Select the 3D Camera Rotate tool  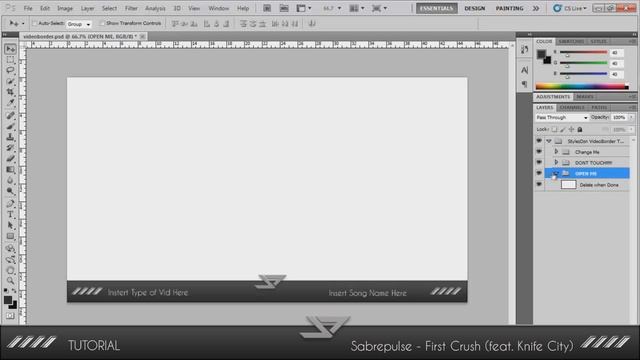pos(10,259)
